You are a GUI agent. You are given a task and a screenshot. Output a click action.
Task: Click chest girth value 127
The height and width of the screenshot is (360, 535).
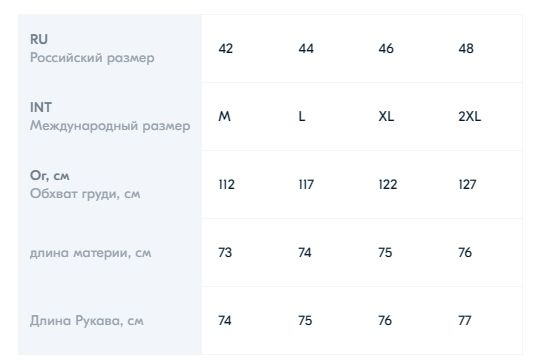point(467,185)
